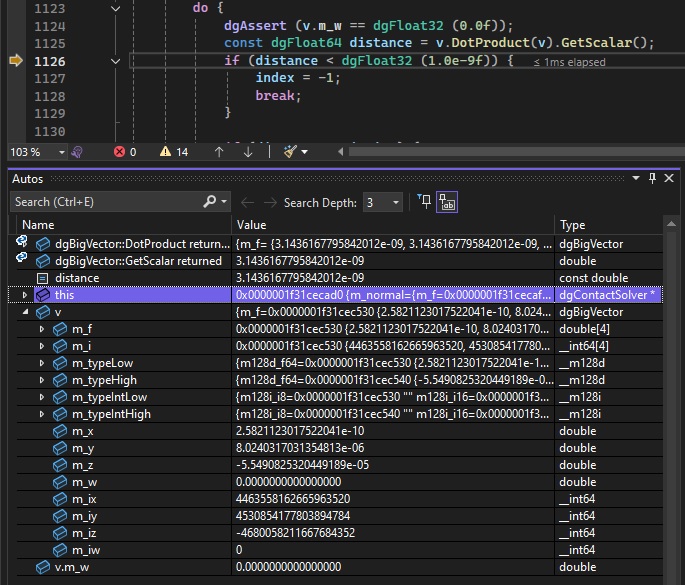Collapse the 'v' variable tree node
This screenshot has height=585, width=685.
pyautogui.click(x=25, y=312)
